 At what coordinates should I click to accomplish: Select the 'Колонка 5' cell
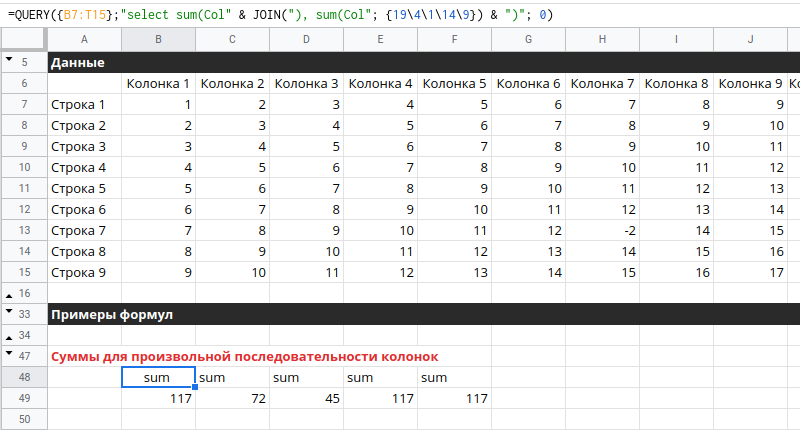coord(454,84)
